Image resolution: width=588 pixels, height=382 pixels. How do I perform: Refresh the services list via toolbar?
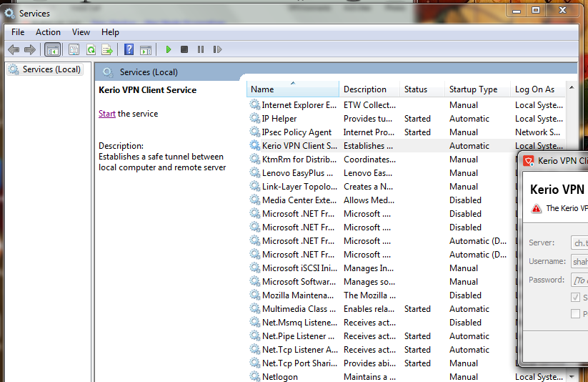(x=91, y=49)
